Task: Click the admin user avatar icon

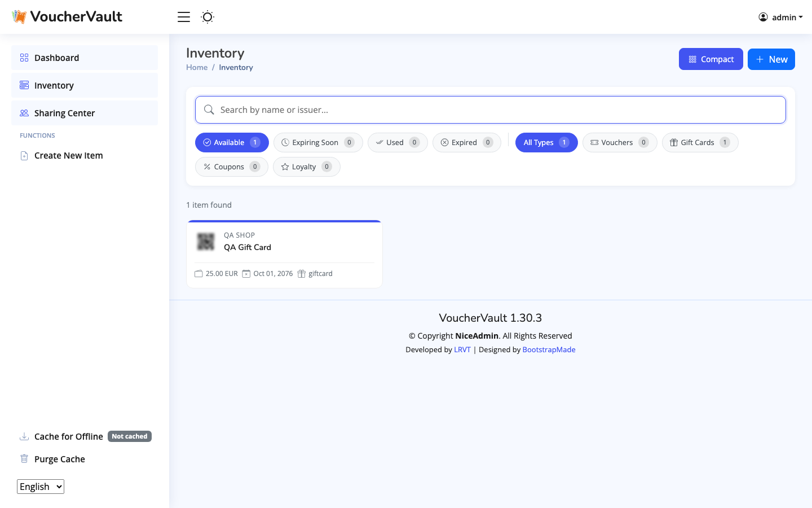Action: [763, 17]
